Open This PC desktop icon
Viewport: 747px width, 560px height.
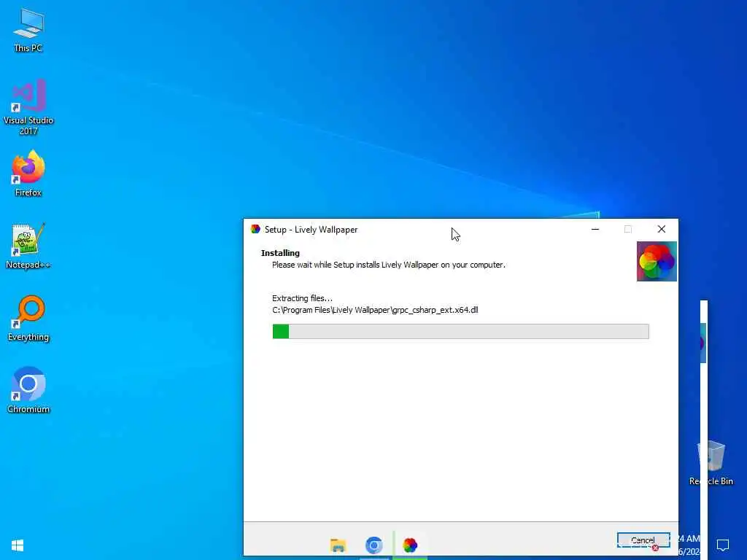[x=28, y=30]
